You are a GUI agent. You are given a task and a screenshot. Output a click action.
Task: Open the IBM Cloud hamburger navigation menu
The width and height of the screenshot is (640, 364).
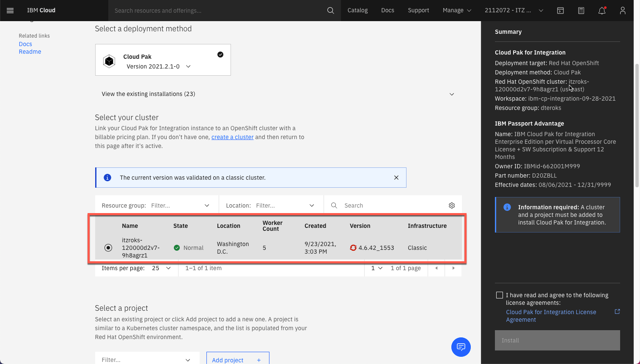tap(10, 10)
